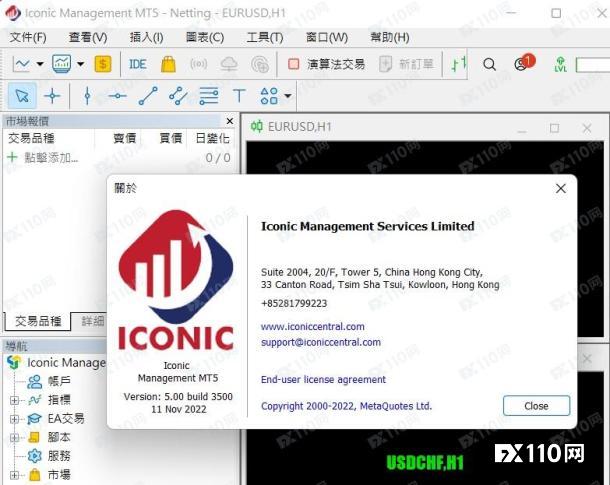Open the indicators chart icon
This screenshot has width=610, height=485.
coord(61,64)
